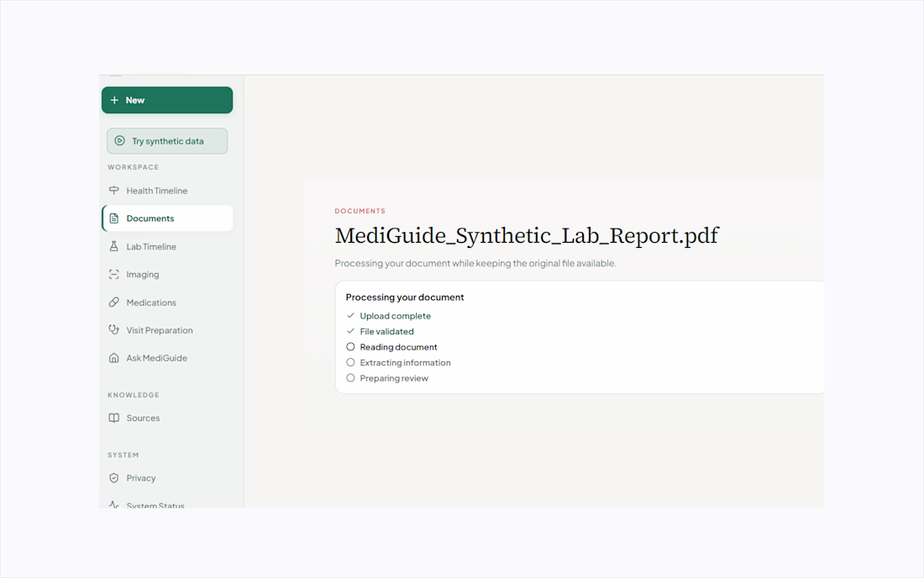Click the Ask MediGuide home icon
The height and width of the screenshot is (578, 924).
[113, 358]
